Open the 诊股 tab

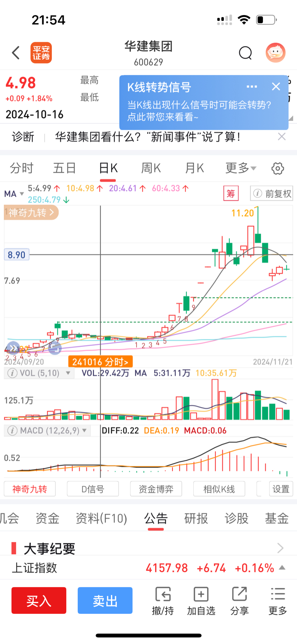pos(236,518)
